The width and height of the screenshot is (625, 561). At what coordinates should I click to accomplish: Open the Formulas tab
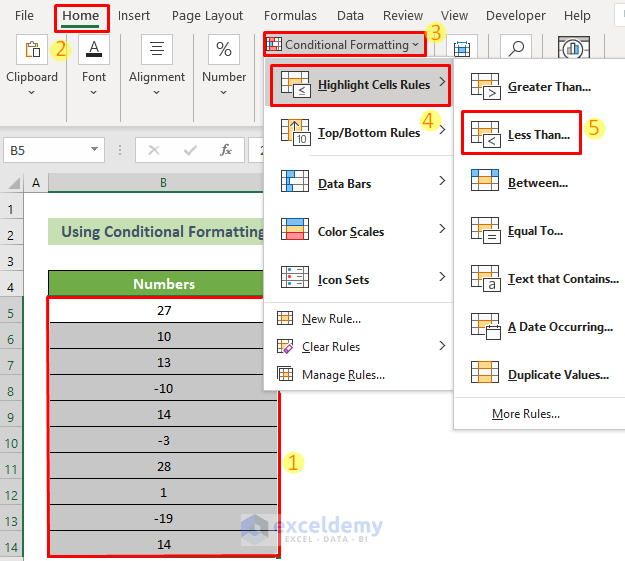[x=290, y=16]
